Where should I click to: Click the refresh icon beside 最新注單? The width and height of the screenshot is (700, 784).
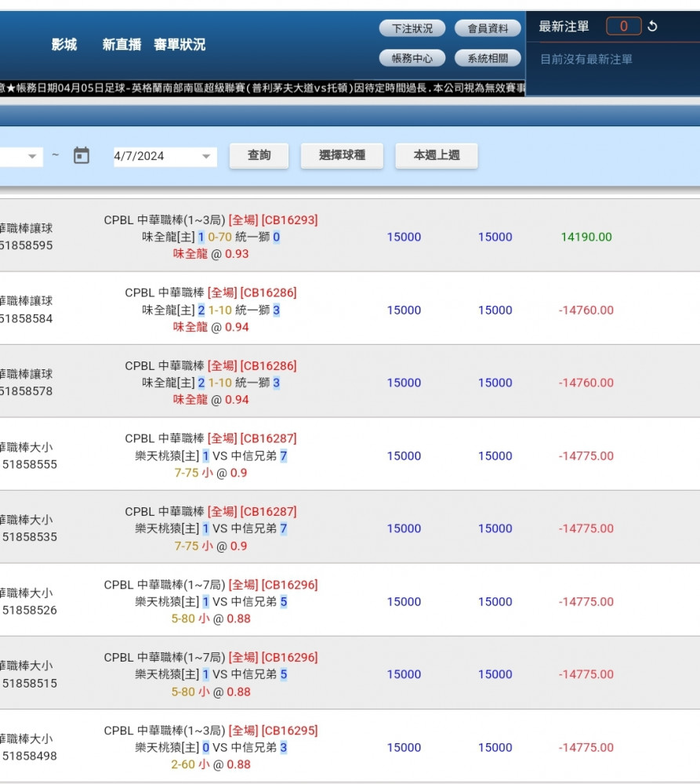tap(652, 26)
